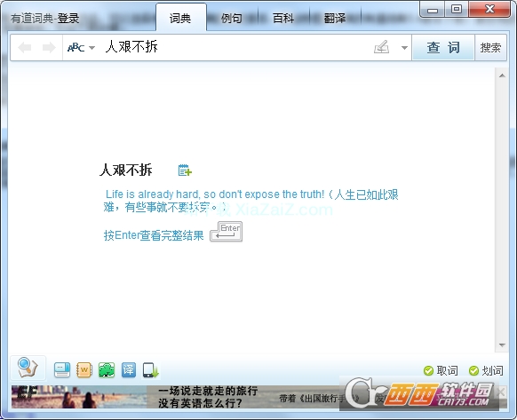This screenshot has width=517, height=420.
Task: Click the search input containing 人艰不拆
Action: [x=235, y=47]
